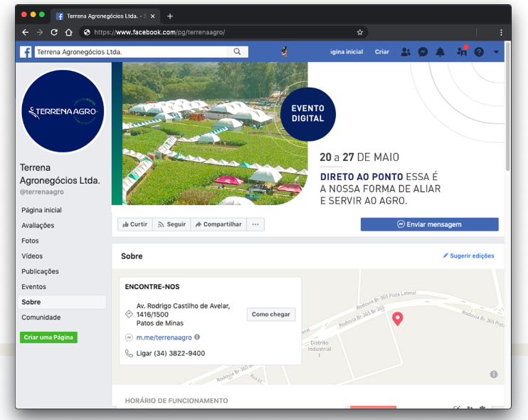528x420 pixels.
Task: Open the help question mark icon
Action: click(x=479, y=52)
